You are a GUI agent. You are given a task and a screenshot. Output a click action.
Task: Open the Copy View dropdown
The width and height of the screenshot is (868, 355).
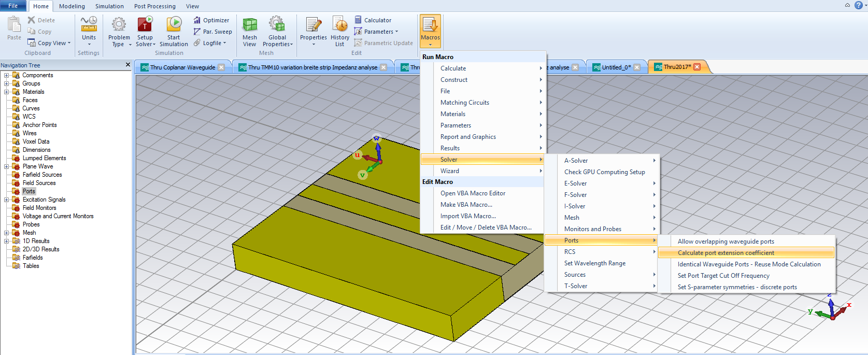49,43
